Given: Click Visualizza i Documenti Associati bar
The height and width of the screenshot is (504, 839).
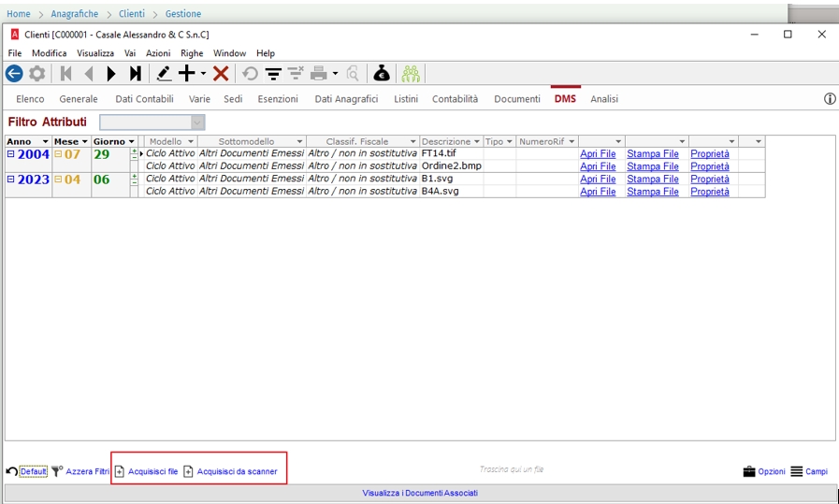Looking at the screenshot, I should pos(420,493).
